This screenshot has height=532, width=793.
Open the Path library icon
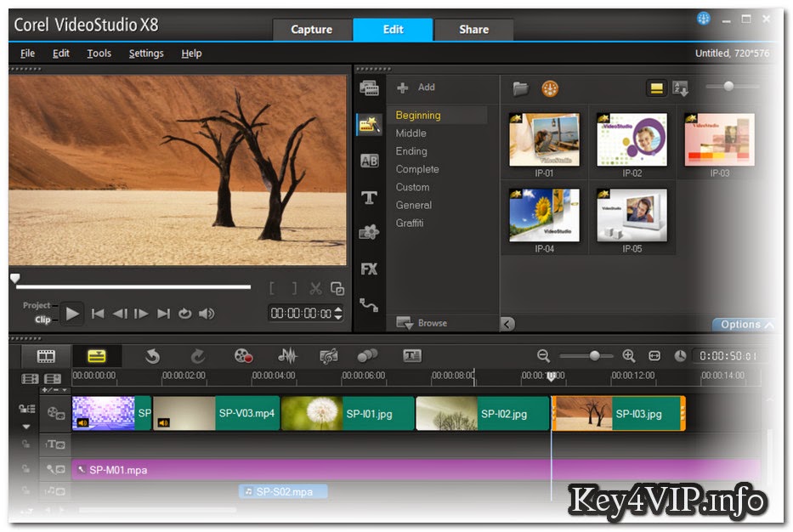click(369, 305)
